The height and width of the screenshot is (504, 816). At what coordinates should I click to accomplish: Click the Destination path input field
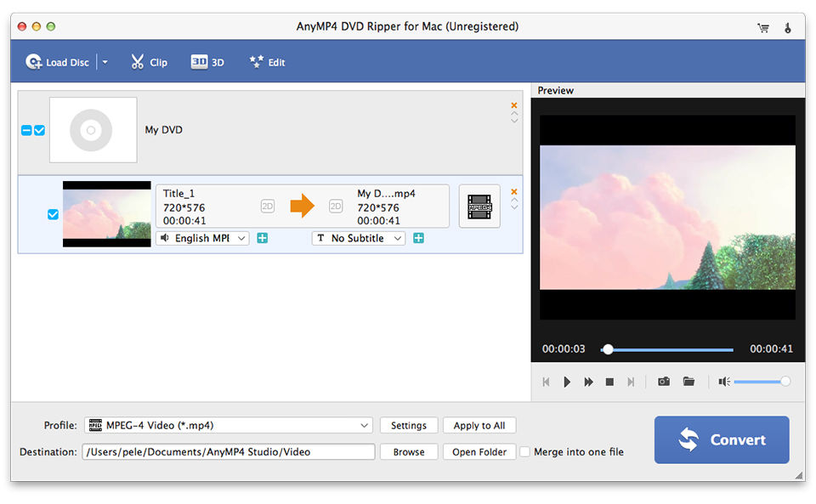228,452
